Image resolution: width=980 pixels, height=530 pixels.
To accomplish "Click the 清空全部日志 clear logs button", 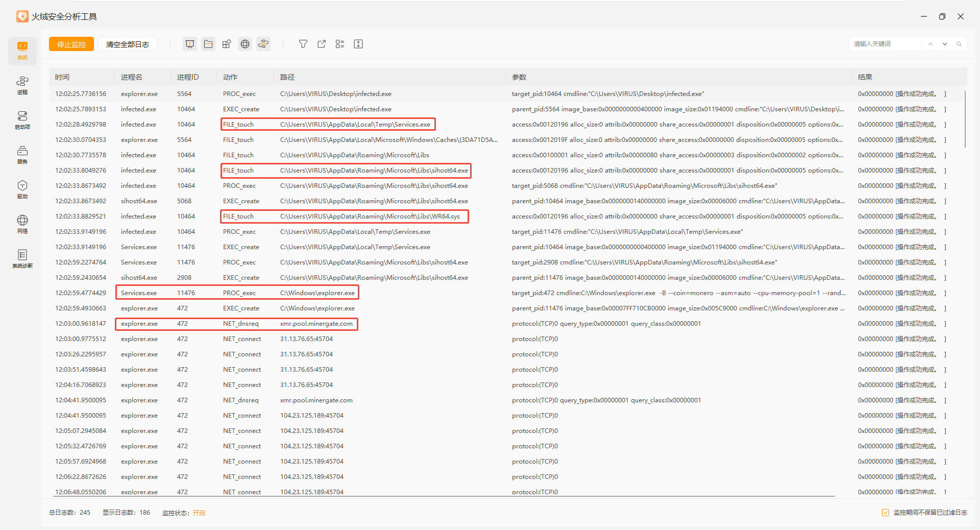I will click(x=128, y=44).
